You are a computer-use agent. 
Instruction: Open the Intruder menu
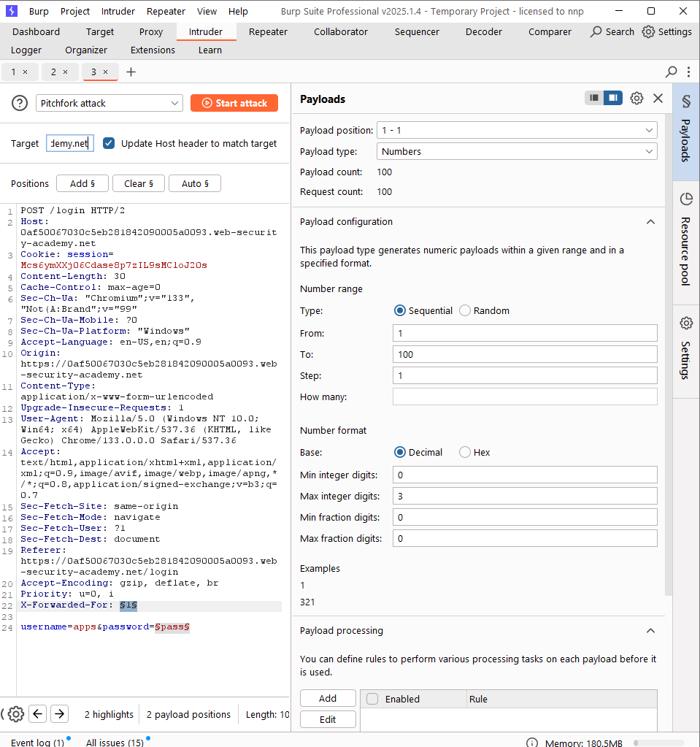click(x=118, y=11)
